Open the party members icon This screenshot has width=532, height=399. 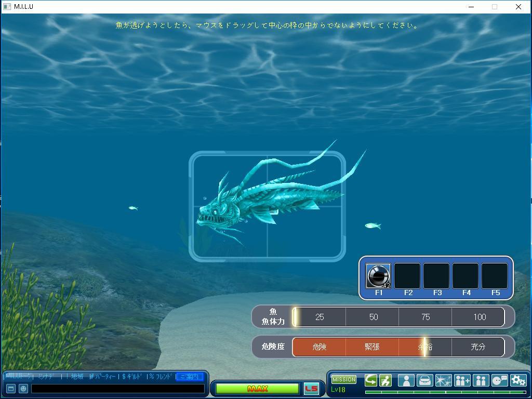481,380
